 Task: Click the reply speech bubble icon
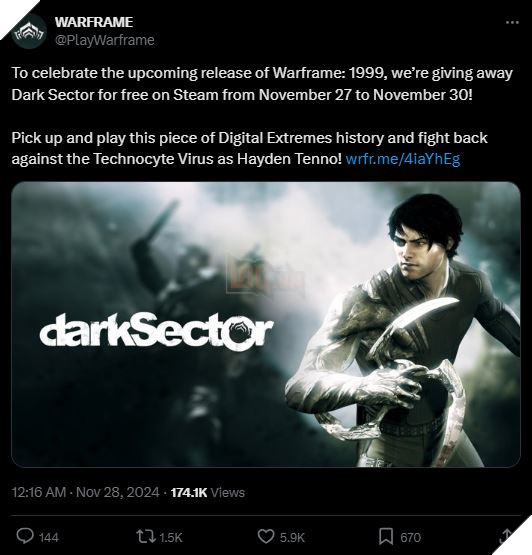tap(25, 537)
